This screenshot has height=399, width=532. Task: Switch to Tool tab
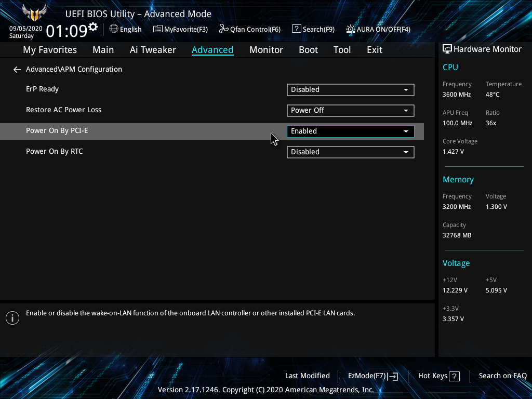342,50
